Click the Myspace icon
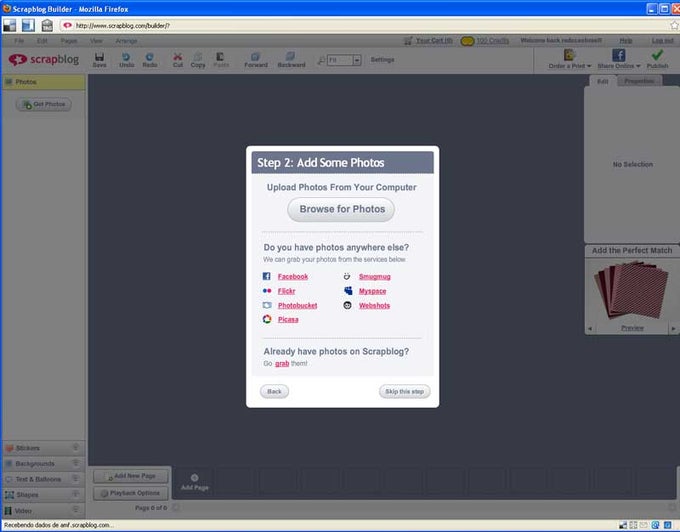This screenshot has height=532, width=680. click(x=348, y=290)
